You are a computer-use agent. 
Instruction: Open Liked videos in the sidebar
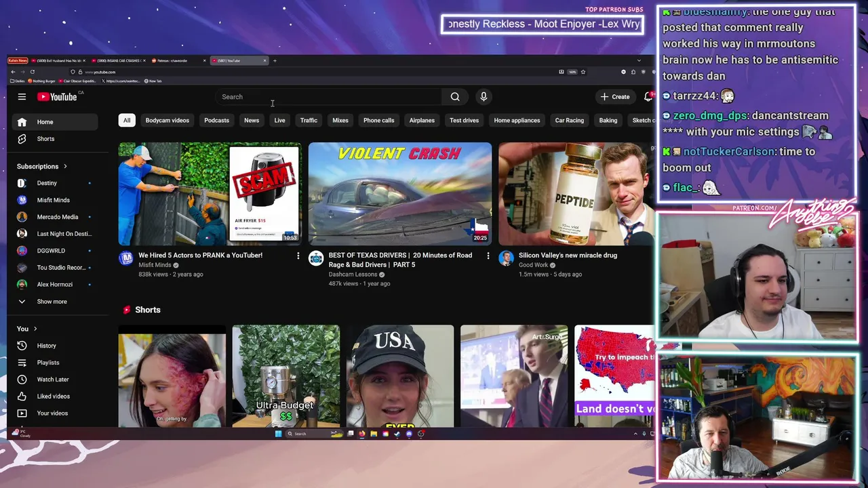point(55,396)
